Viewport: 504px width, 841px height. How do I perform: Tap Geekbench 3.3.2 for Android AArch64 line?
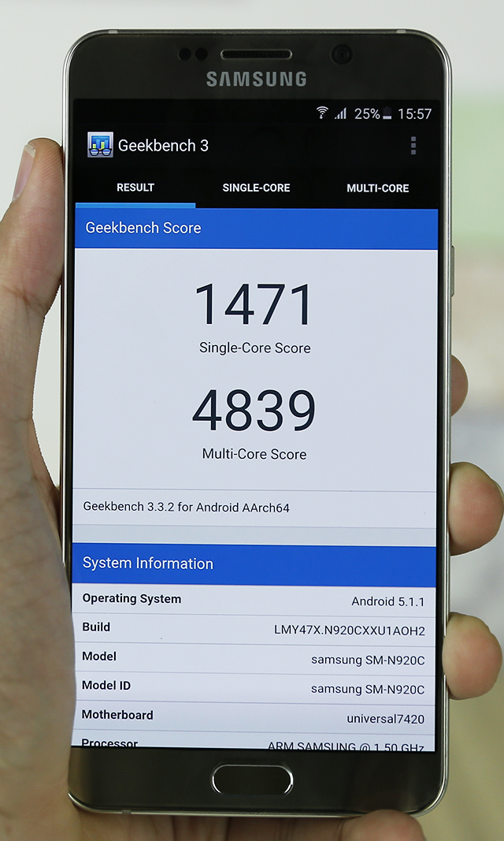point(187,507)
